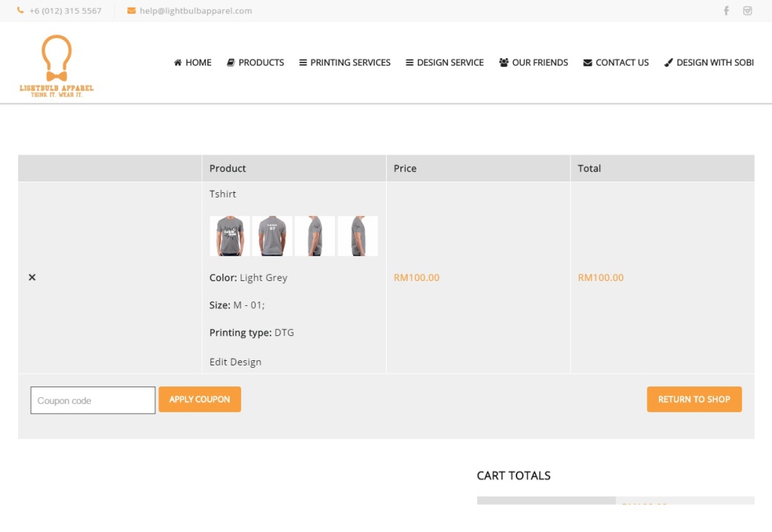Click the APPLY COUPON button
772x532 pixels.
click(199, 399)
